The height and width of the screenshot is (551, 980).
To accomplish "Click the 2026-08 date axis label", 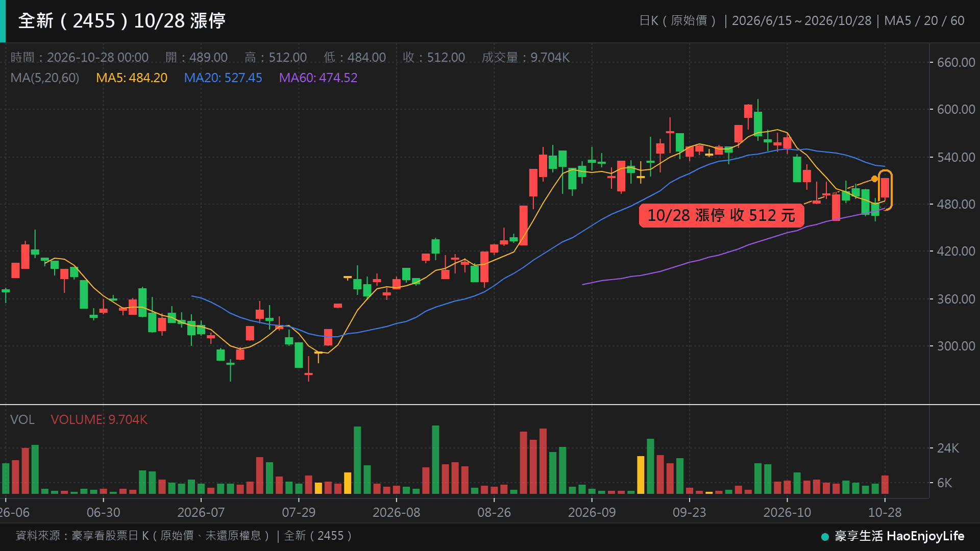I will tap(397, 512).
